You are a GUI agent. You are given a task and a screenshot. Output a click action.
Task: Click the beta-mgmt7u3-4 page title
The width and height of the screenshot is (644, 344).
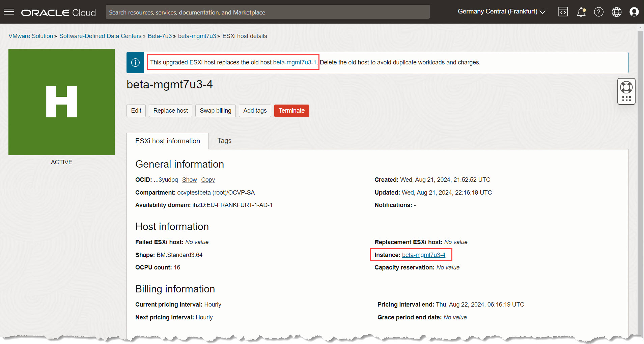[x=169, y=84]
